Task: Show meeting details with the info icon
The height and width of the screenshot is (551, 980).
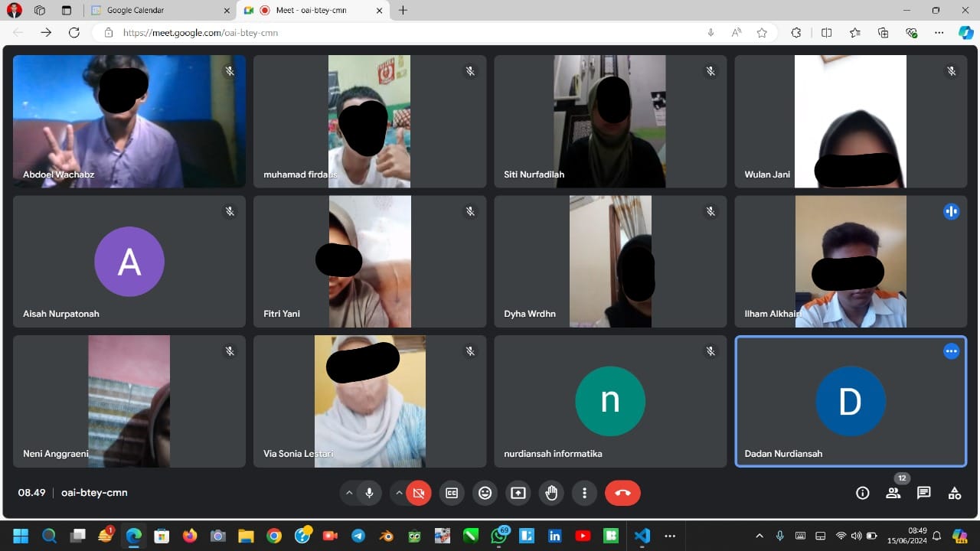Action: coord(863,493)
